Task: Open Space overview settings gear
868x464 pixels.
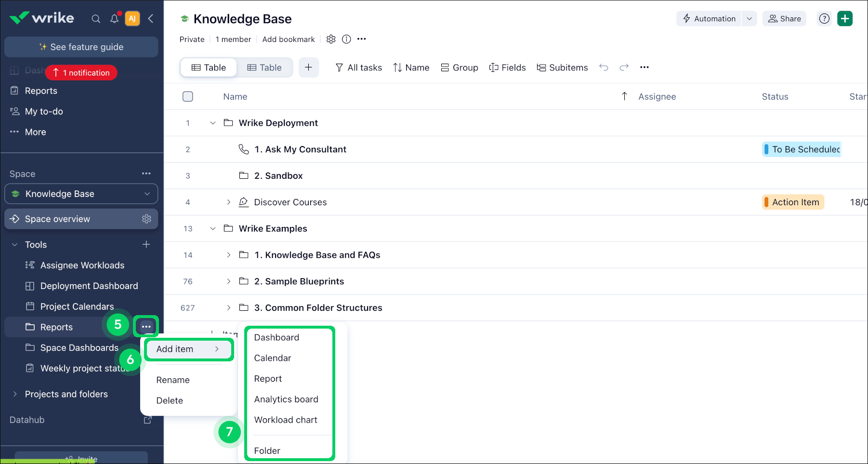Action: pos(146,219)
